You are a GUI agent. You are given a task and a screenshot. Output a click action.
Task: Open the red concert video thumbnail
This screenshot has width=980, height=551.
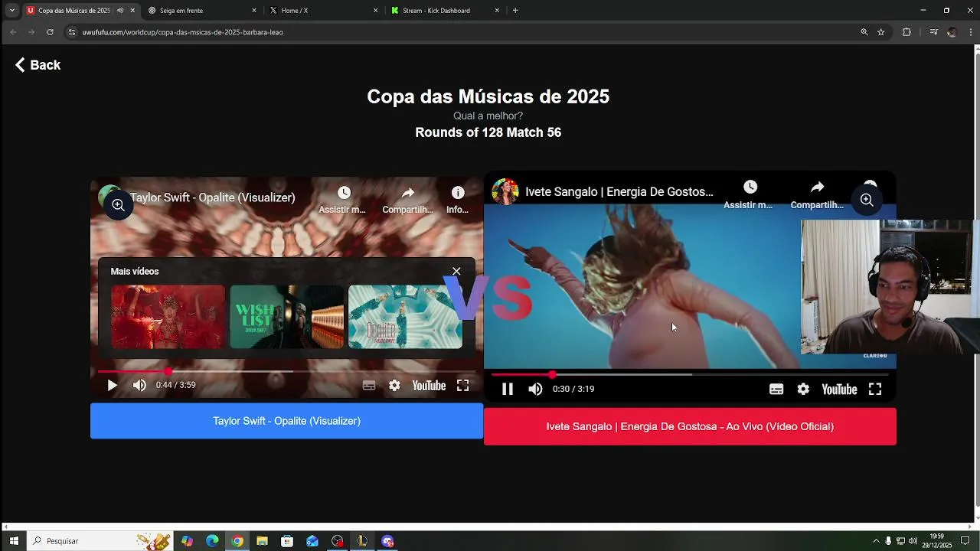(168, 317)
